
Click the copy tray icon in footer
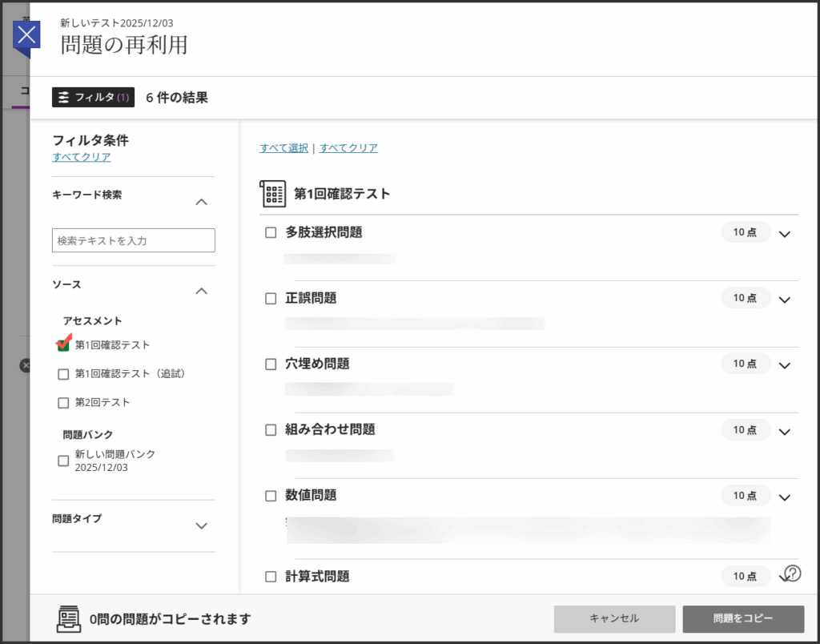69,618
